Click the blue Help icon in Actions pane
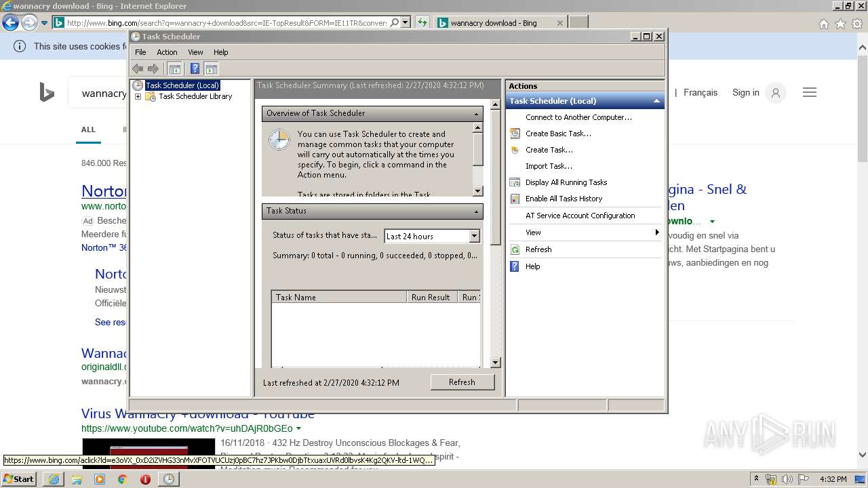Screen dimensions: 868x488 (x=515, y=266)
